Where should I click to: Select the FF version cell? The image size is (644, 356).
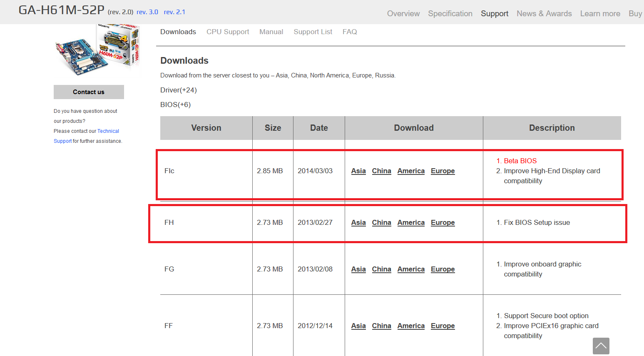[169, 326]
